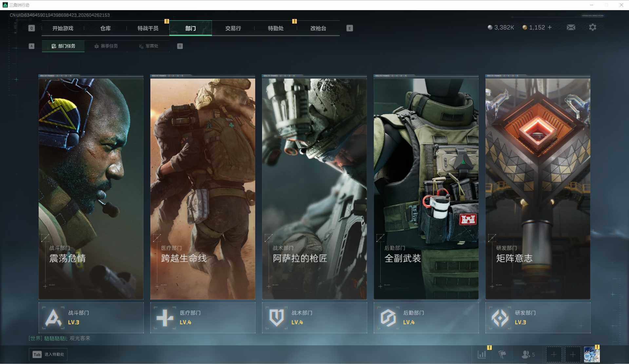The image size is (629, 364).
Task: Click the 战术部门 shield emblem icon
Action: (x=276, y=318)
